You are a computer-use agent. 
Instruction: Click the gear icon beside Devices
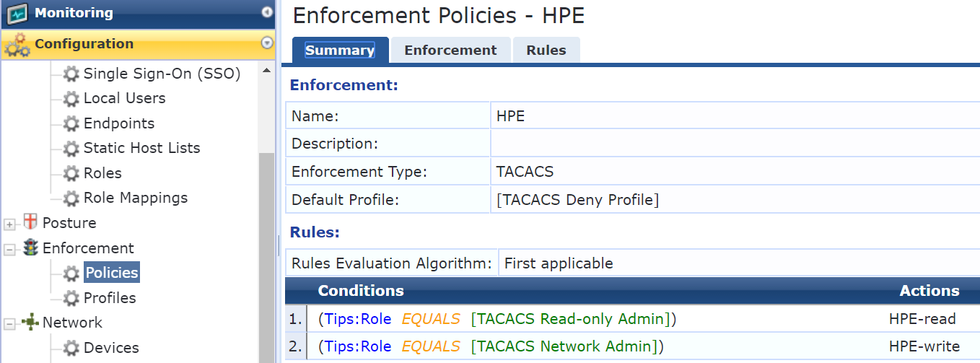[x=71, y=347]
